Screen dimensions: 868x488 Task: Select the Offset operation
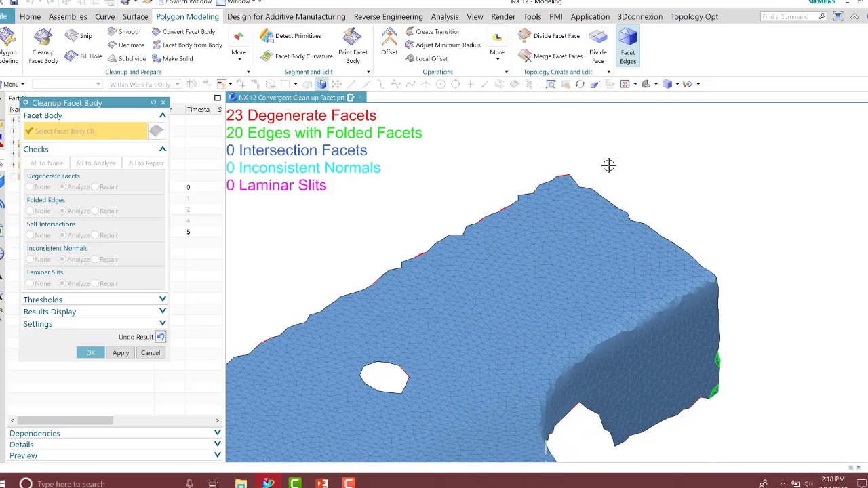pyautogui.click(x=389, y=43)
